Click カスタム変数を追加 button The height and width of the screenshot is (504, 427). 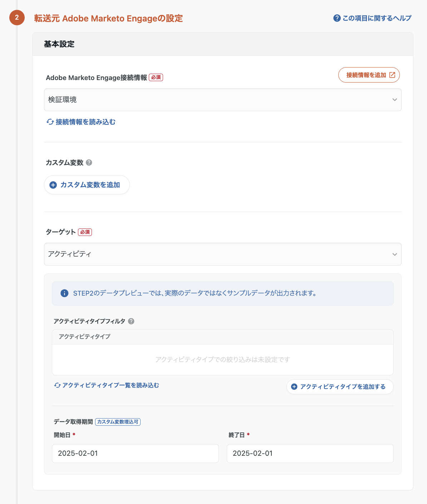click(x=87, y=185)
